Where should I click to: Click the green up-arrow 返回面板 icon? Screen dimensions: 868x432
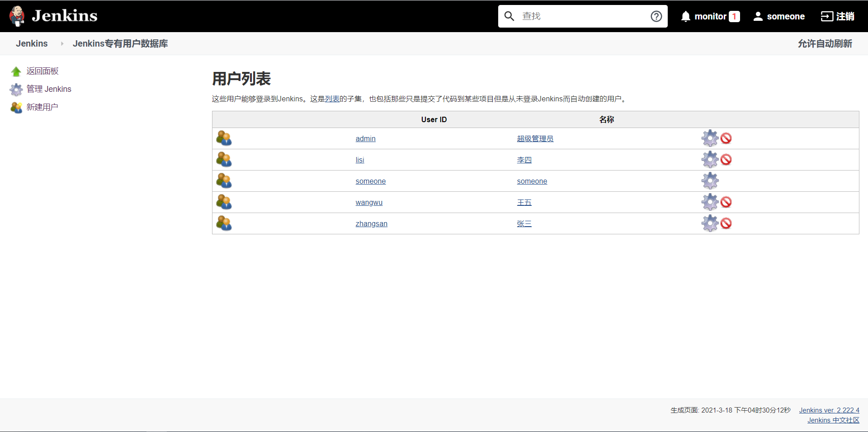16,71
